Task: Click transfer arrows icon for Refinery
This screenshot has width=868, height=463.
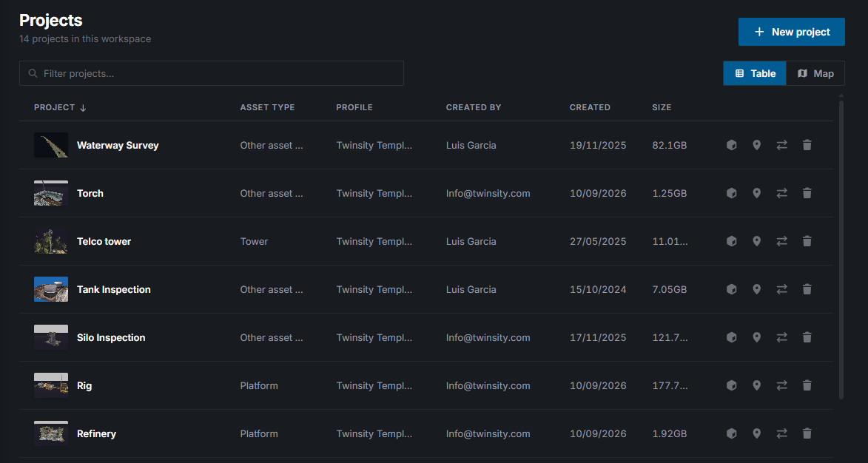Action: 781,433
